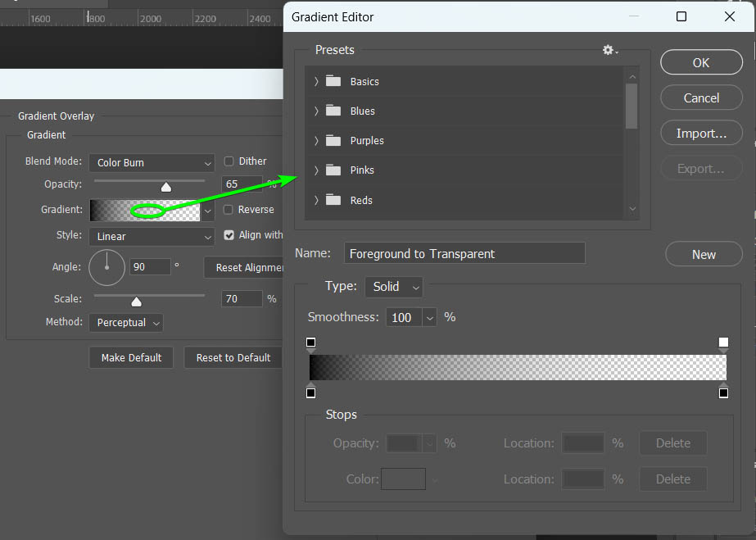Click the Opacity slider handle
This screenshot has width=756, height=540.
[165, 187]
